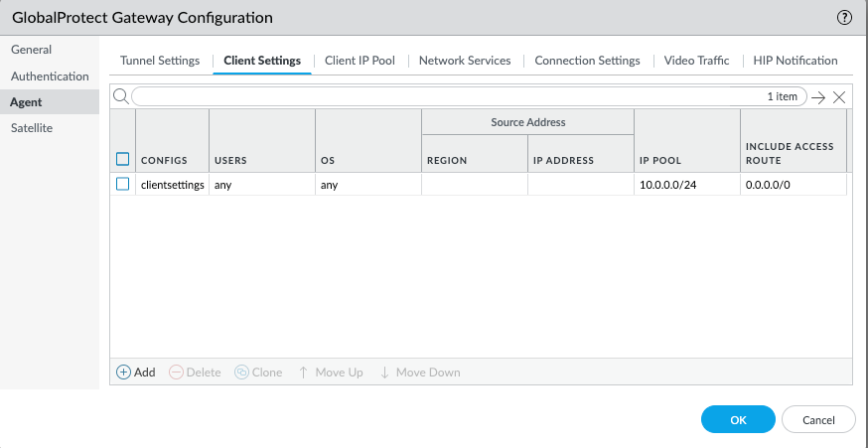Click the Delete minus icon
The image size is (868, 448).
176,373
